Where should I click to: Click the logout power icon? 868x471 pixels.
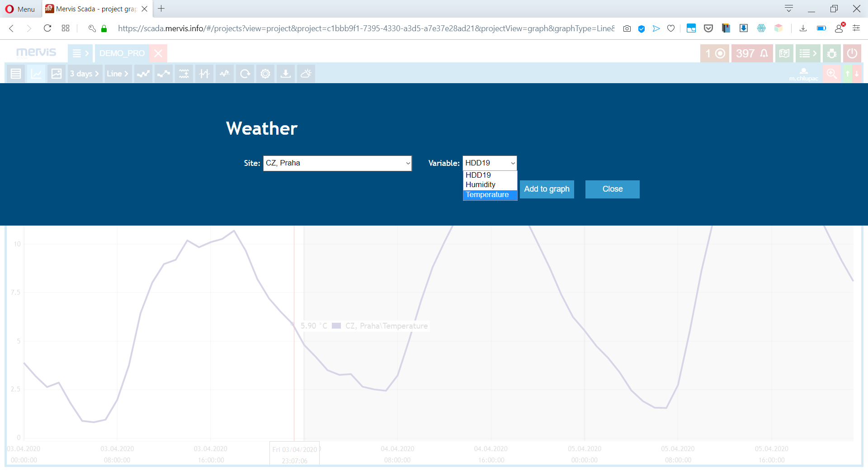coord(853,53)
